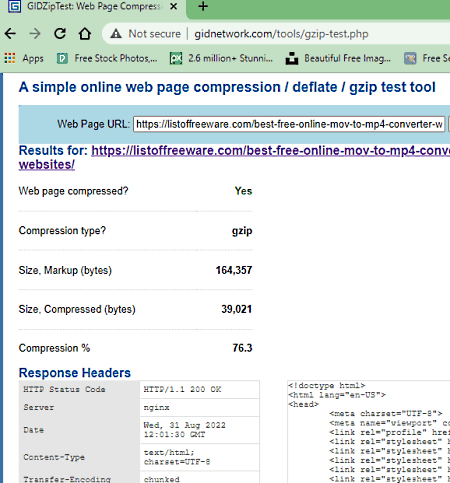The height and width of the screenshot is (483, 450).
Task: Open the 2.6 million+ Stunning bookmark
Action: pos(222,58)
